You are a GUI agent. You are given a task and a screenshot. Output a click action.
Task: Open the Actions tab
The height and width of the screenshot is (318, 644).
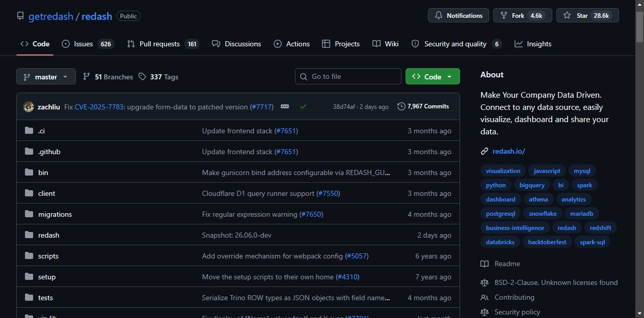tap(292, 44)
